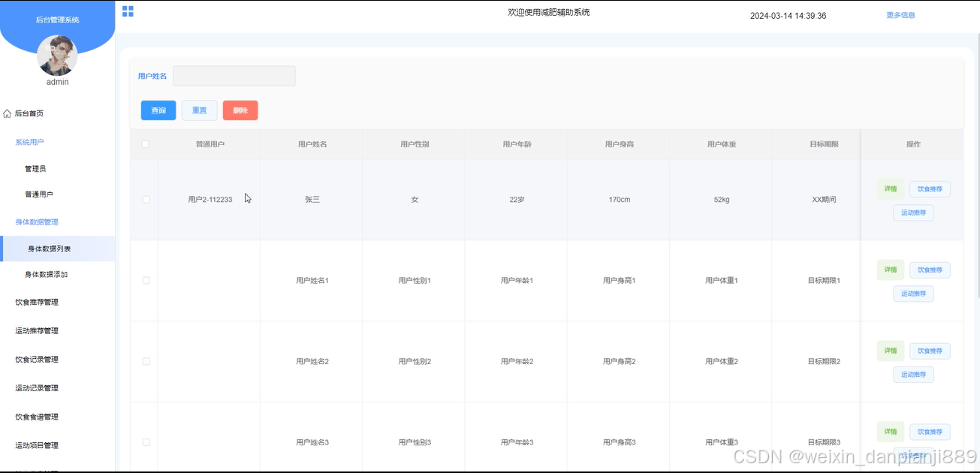
Task: Toggle the select-all checkbox in table header
Action: tap(145, 144)
